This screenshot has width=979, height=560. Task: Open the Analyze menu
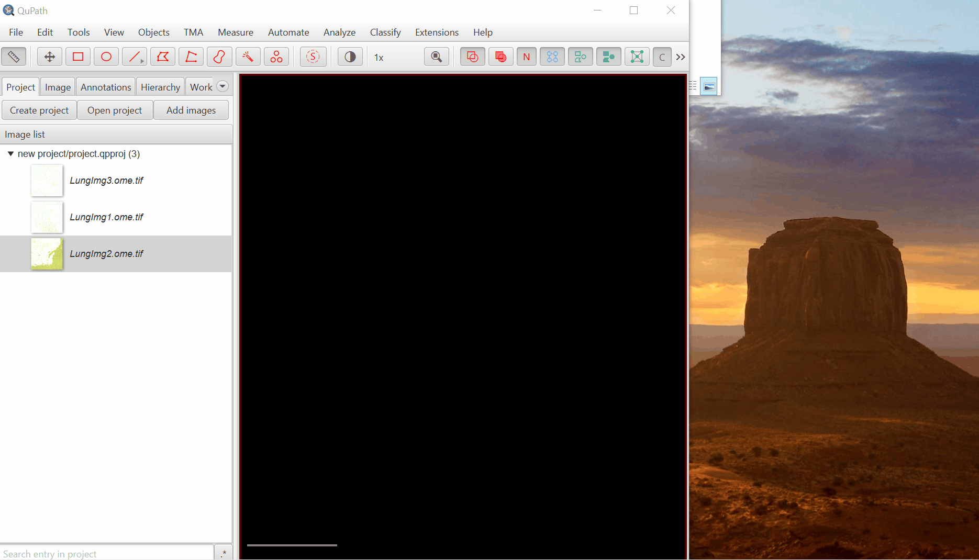339,32
